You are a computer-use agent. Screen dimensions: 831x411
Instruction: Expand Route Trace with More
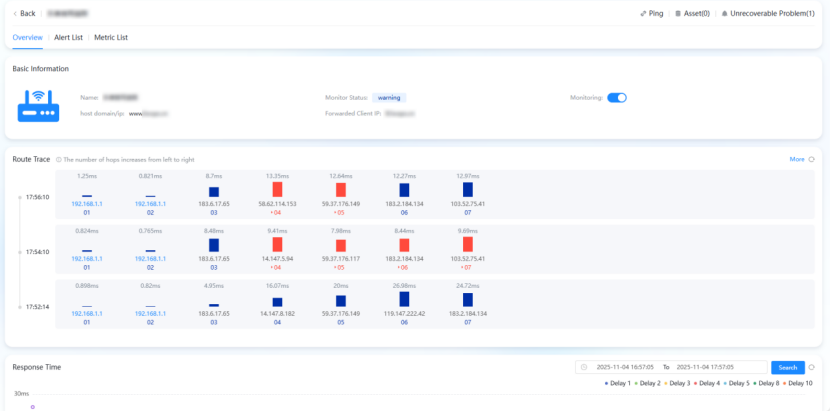click(x=796, y=159)
